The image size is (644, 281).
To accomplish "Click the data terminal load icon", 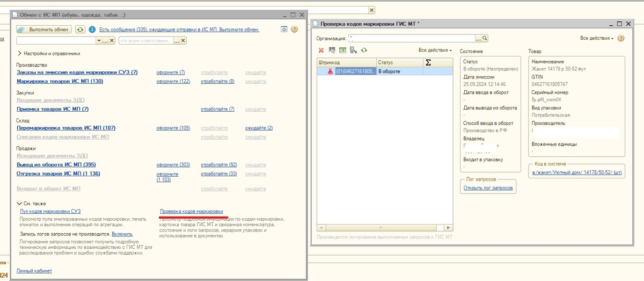I will (353, 50).
